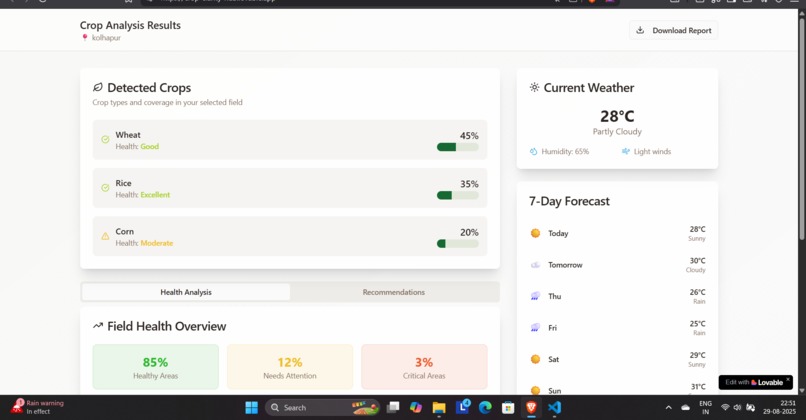
Task: Open the Copilot app in taskbar
Action: coord(416,408)
